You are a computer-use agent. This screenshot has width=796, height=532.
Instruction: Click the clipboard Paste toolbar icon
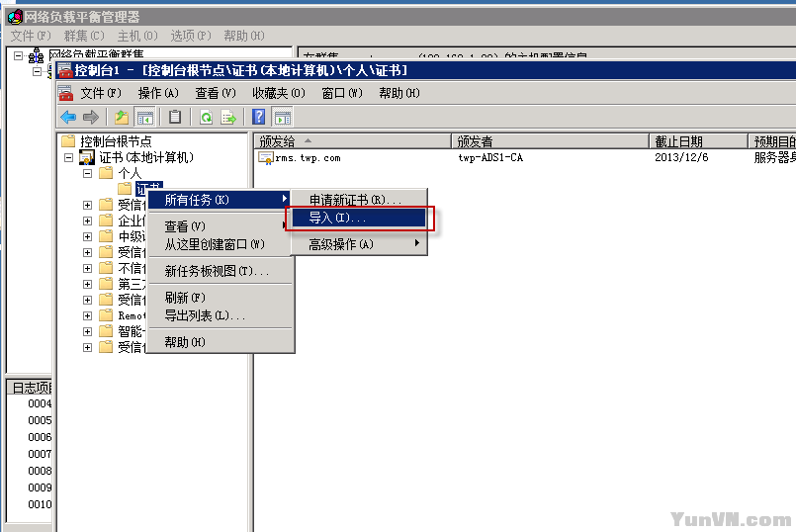(x=175, y=118)
